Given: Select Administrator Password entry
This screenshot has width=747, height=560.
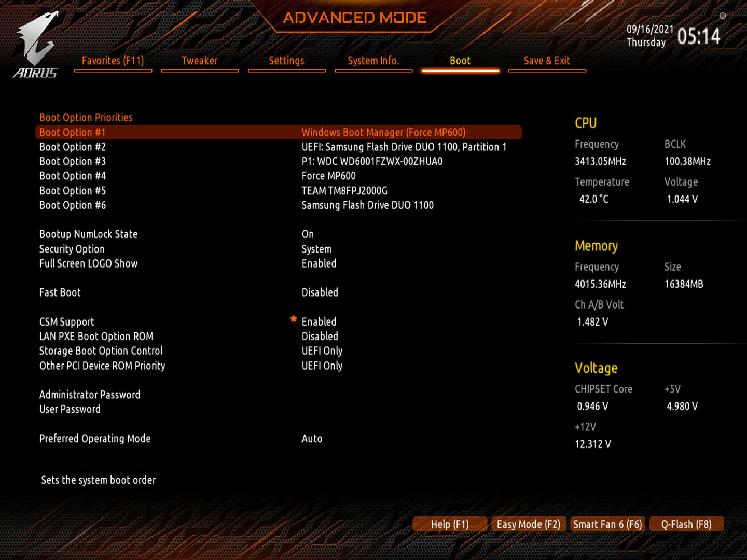Looking at the screenshot, I should [90, 395].
